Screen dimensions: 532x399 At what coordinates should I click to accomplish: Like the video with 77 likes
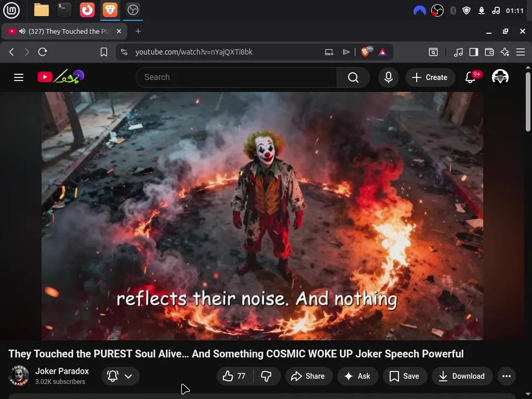coord(234,376)
